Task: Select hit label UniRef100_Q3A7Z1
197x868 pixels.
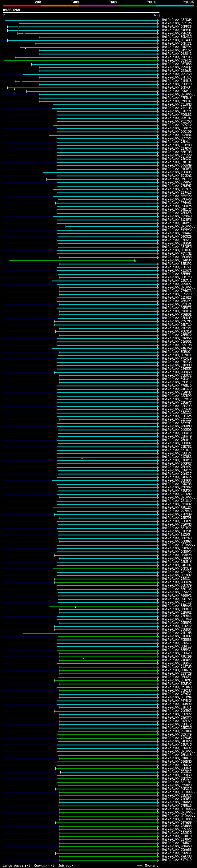Action: [176, 267]
